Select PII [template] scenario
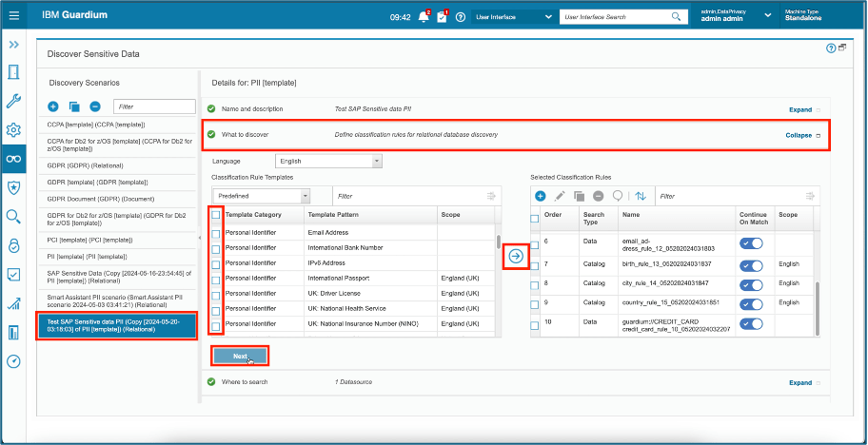Screen dimensions: 868x445 click(118, 257)
